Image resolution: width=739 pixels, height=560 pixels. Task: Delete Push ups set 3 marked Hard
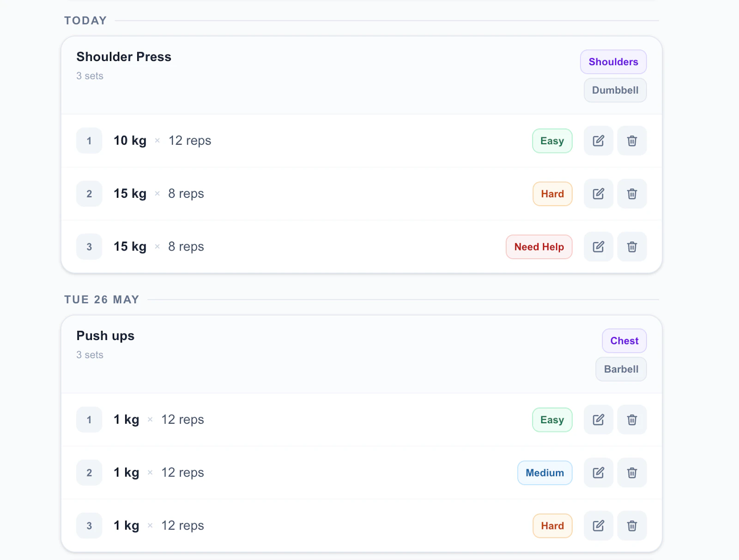(x=632, y=526)
